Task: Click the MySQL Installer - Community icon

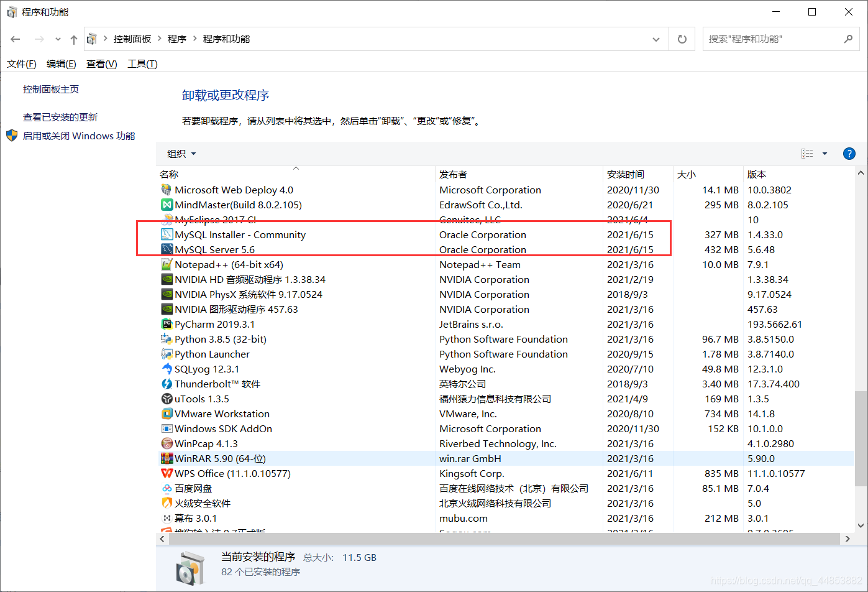Action: tap(167, 234)
